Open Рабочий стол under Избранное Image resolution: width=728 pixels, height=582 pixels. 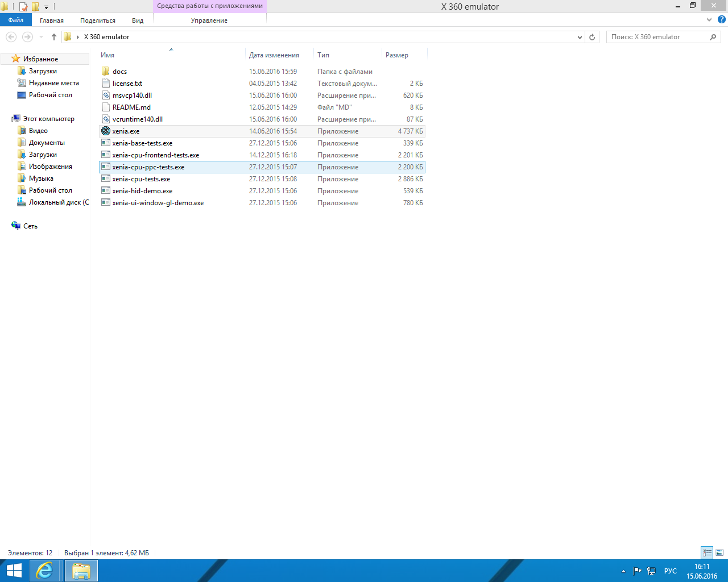51,95
